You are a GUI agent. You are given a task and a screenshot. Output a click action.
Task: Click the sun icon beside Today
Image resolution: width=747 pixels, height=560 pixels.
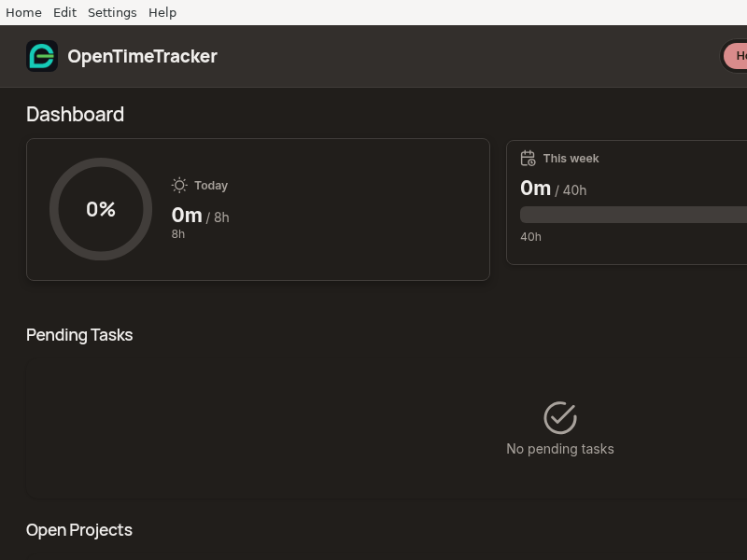(x=179, y=185)
